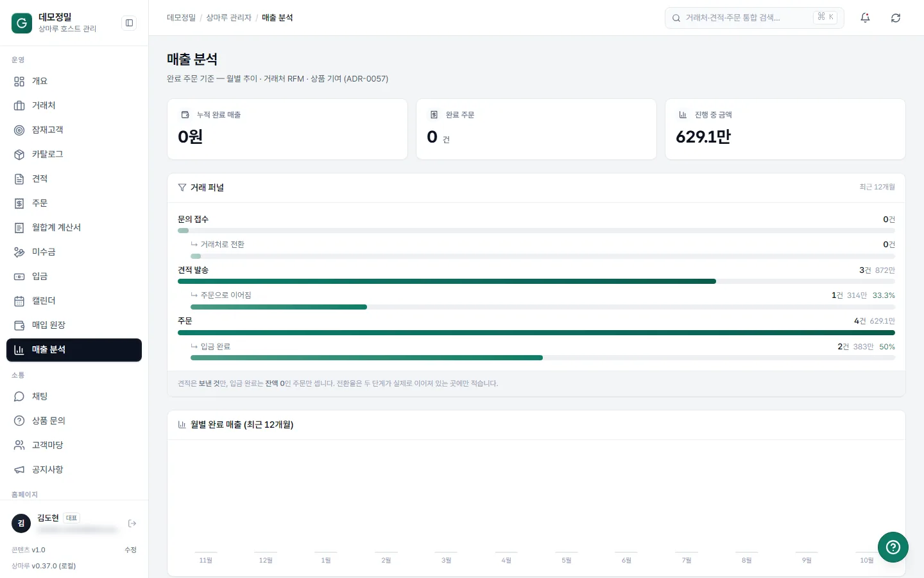Viewport: 924px width, 578px height.
Task: Open the help question-mark floating button
Action: click(x=893, y=547)
